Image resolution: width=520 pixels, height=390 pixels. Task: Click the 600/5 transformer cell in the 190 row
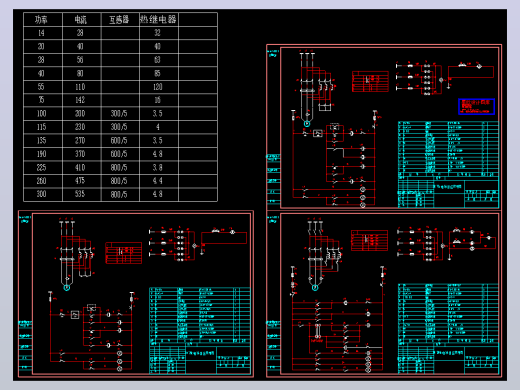tap(119, 154)
